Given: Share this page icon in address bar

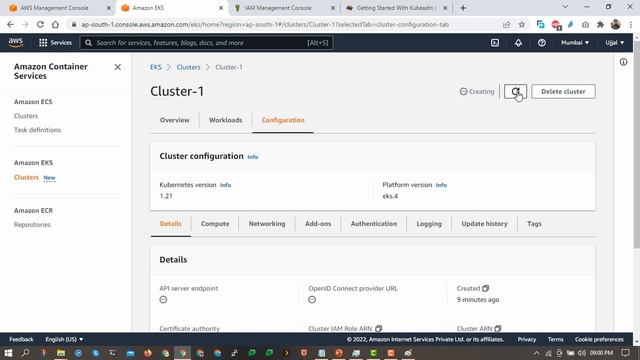Looking at the screenshot, I should coord(507,24).
